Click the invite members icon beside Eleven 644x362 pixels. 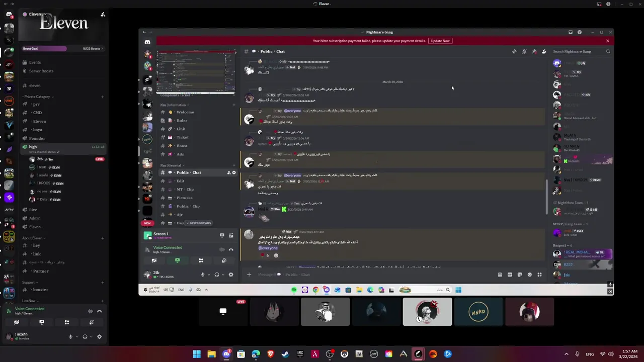tap(103, 14)
